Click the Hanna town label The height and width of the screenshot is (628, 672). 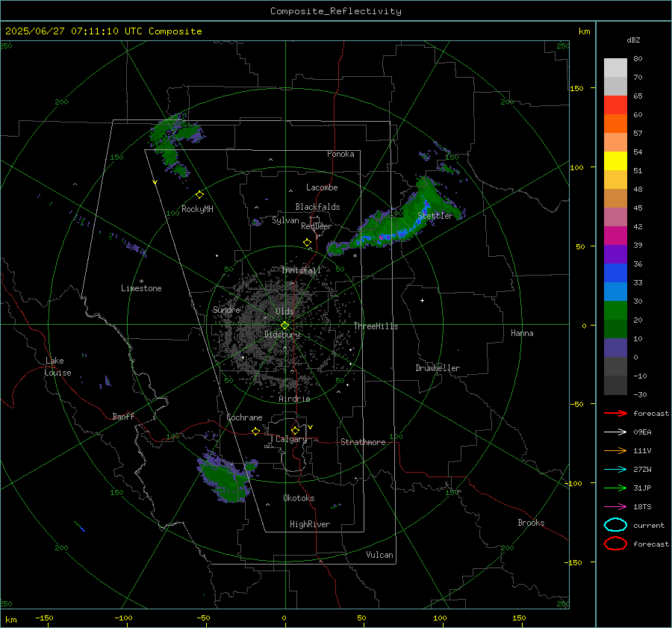(x=522, y=333)
